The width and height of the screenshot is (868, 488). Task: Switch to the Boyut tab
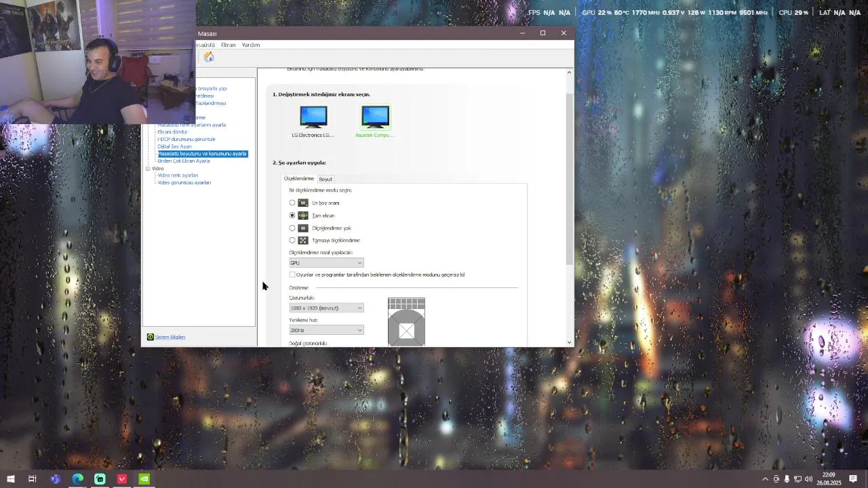tap(325, 179)
